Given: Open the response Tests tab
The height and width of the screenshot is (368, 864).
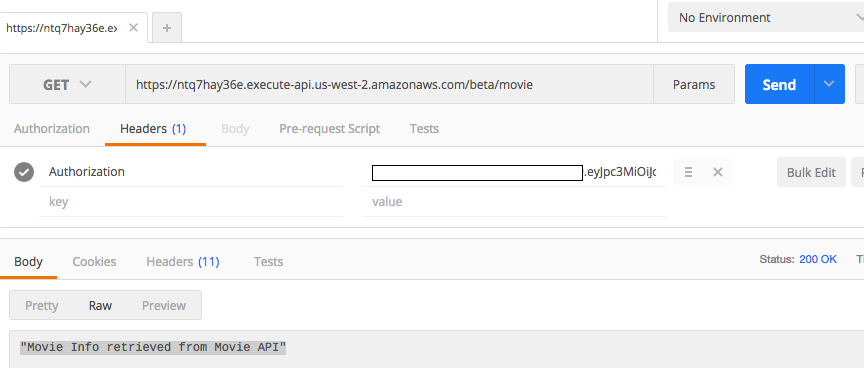Looking at the screenshot, I should (x=268, y=262).
